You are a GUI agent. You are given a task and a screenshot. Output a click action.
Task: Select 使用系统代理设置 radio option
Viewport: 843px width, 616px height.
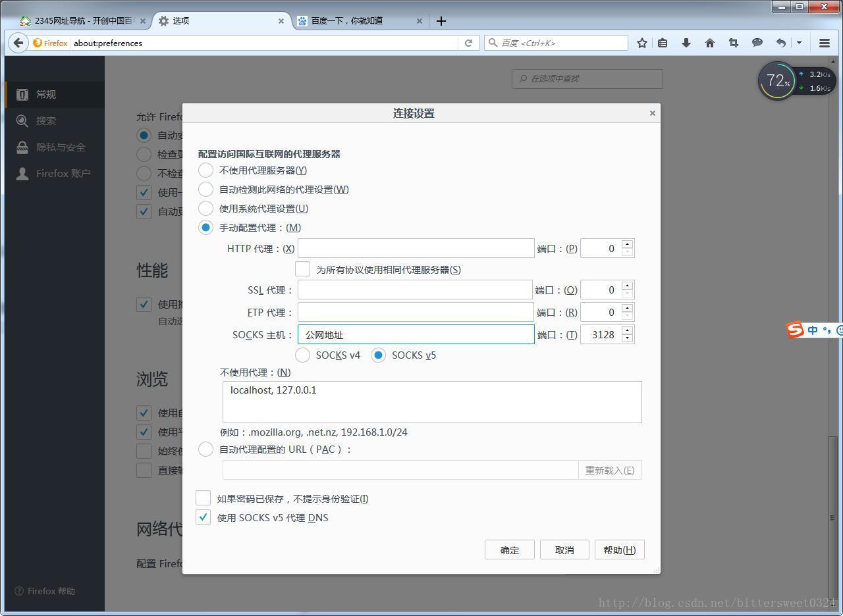tap(206, 209)
